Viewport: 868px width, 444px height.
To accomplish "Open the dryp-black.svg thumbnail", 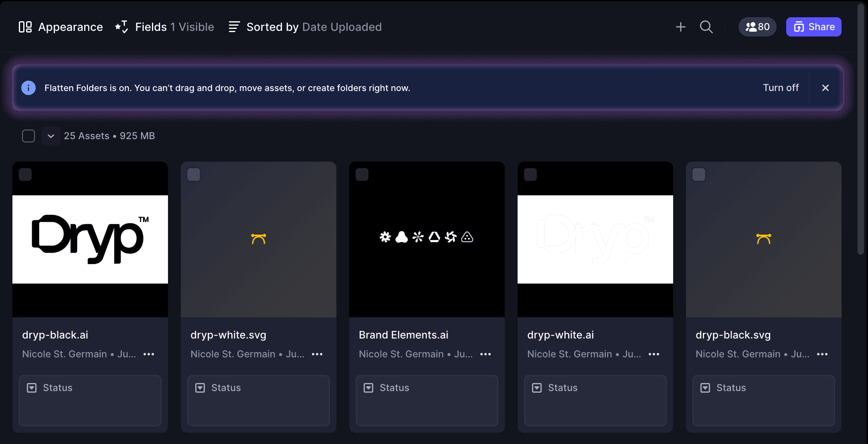I will pos(764,239).
